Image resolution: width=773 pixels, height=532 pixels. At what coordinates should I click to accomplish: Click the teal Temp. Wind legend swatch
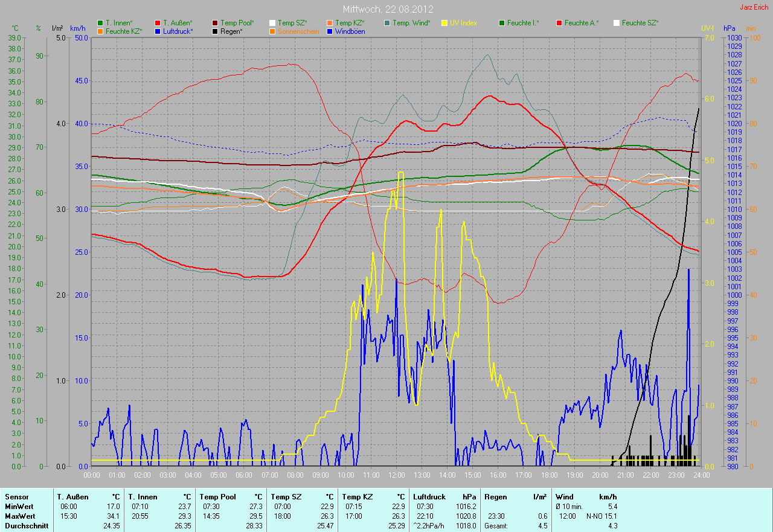pos(387,23)
